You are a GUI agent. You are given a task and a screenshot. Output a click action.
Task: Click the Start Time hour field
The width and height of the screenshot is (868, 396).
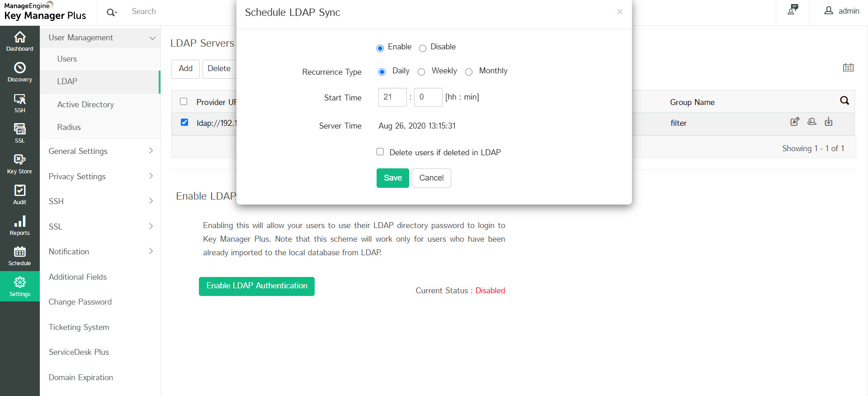tap(392, 97)
